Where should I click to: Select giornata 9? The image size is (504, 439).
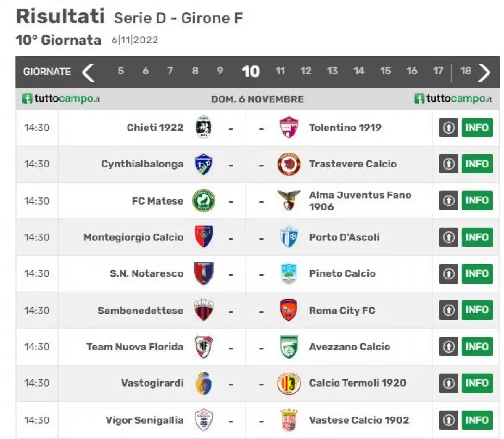[220, 71]
